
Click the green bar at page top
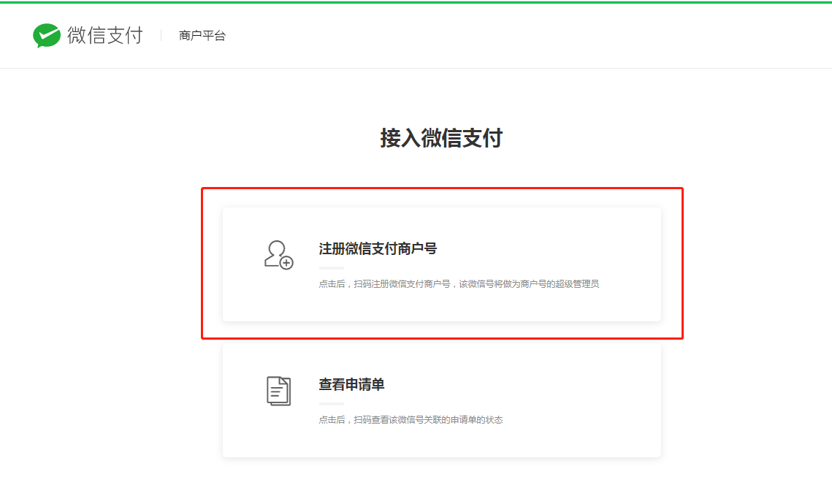pyautogui.click(x=416, y=1)
